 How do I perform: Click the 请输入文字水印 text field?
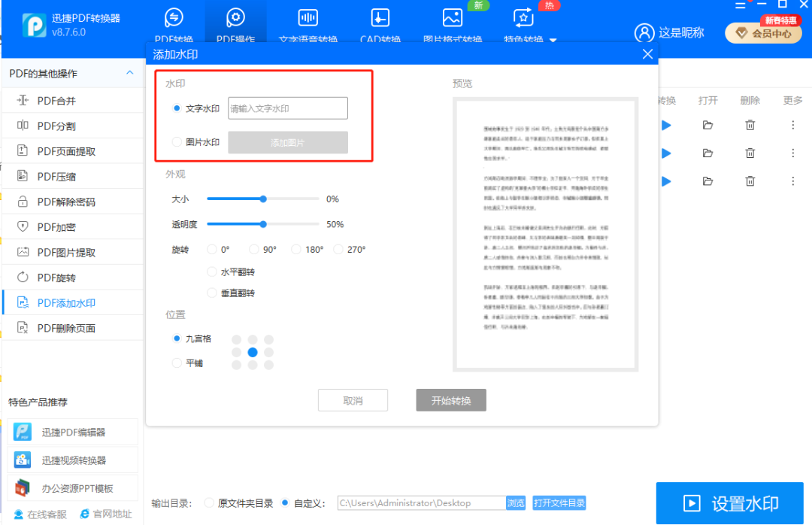288,108
